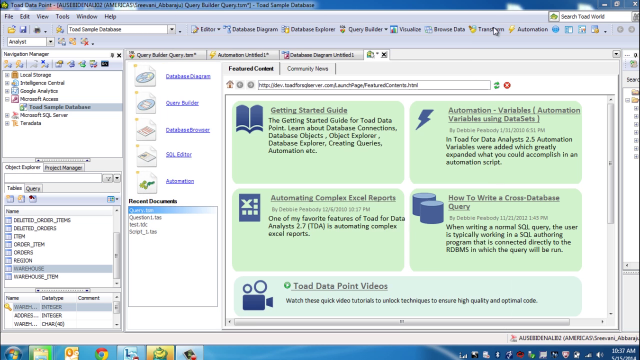Open Database Diagram from toolbar
This screenshot has width=640, height=360.
(251, 29)
